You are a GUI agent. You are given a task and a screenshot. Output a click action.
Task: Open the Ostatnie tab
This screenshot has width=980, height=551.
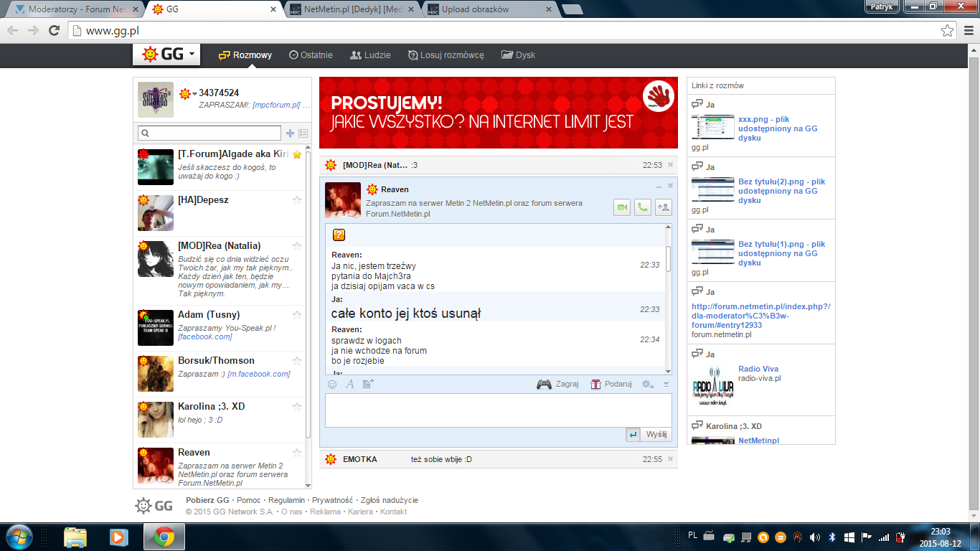(x=311, y=55)
